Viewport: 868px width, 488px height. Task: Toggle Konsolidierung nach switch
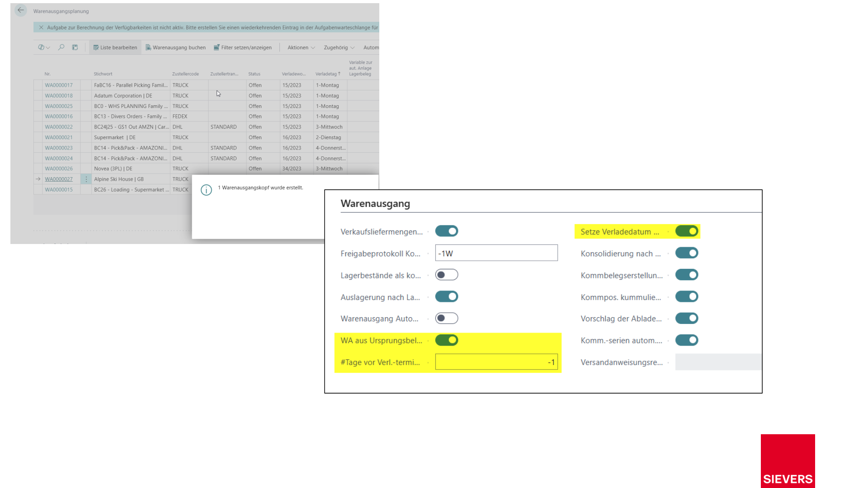click(x=687, y=253)
